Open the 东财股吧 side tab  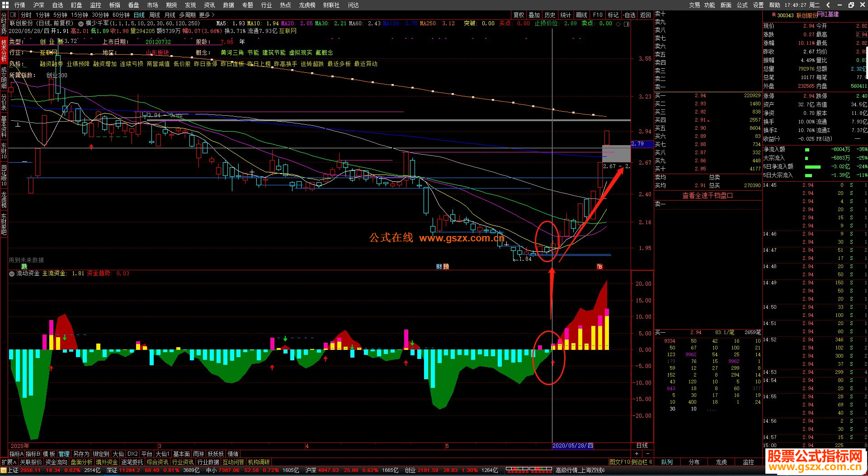(4, 224)
